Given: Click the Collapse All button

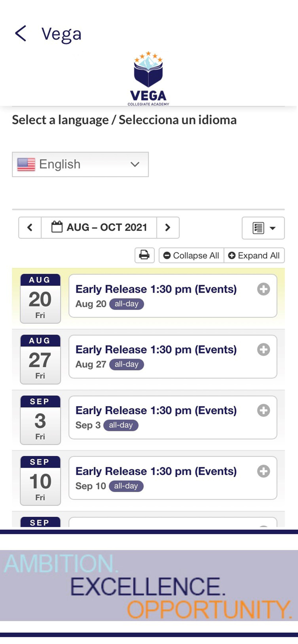Looking at the screenshot, I should pos(191,255).
